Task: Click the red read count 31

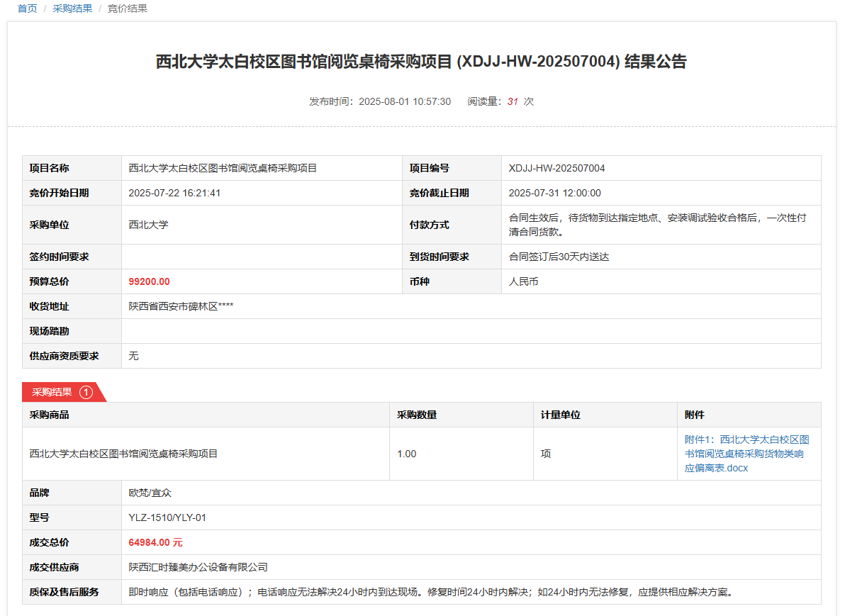Action: coord(513,101)
